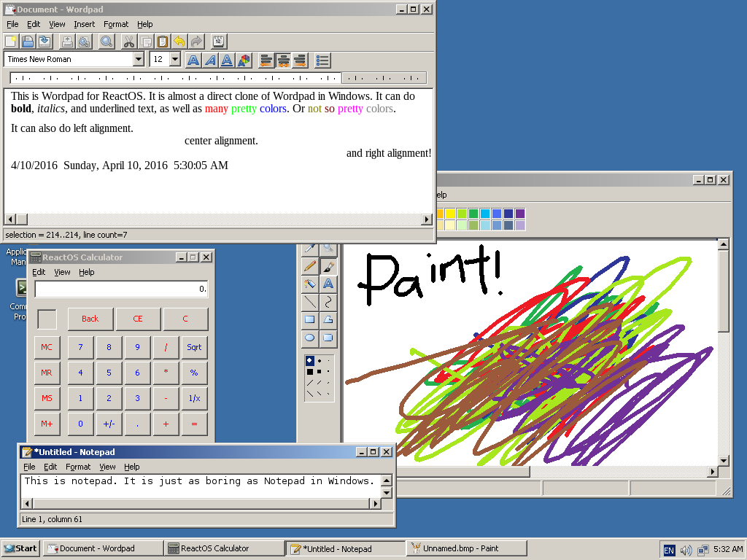The image size is (747, 560).
Task: Open the font size 12 dropdown
Action: 175,59
